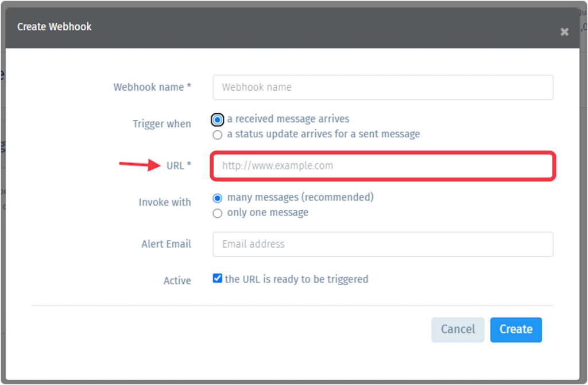
Task: Click the 'Webhook name *' field label
Action: 152,87
